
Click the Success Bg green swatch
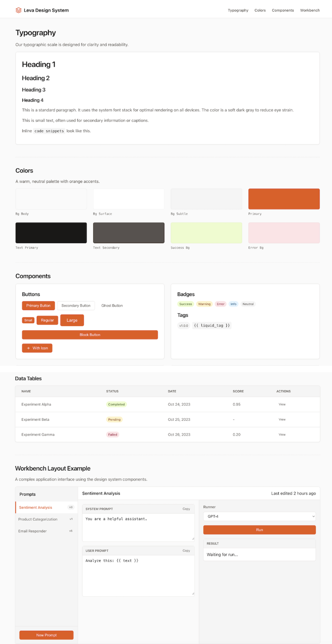point(206,233)
